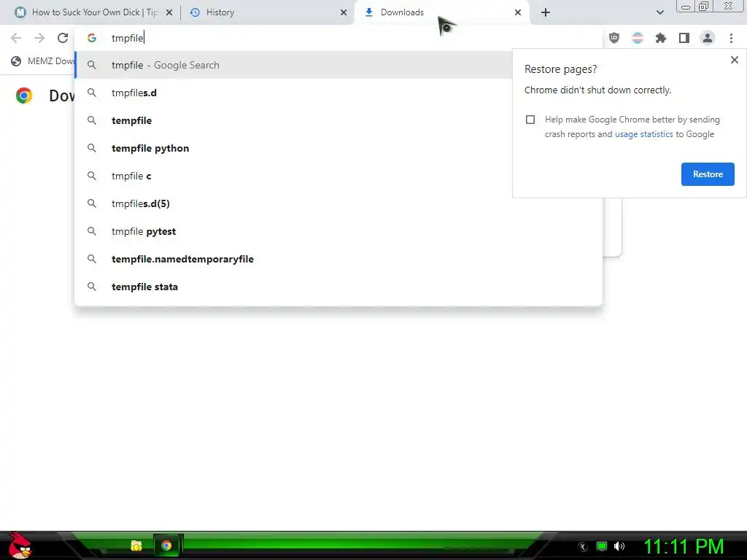747x560 pixels.
Task: Expand the tab search chevron
Action: 659,12
